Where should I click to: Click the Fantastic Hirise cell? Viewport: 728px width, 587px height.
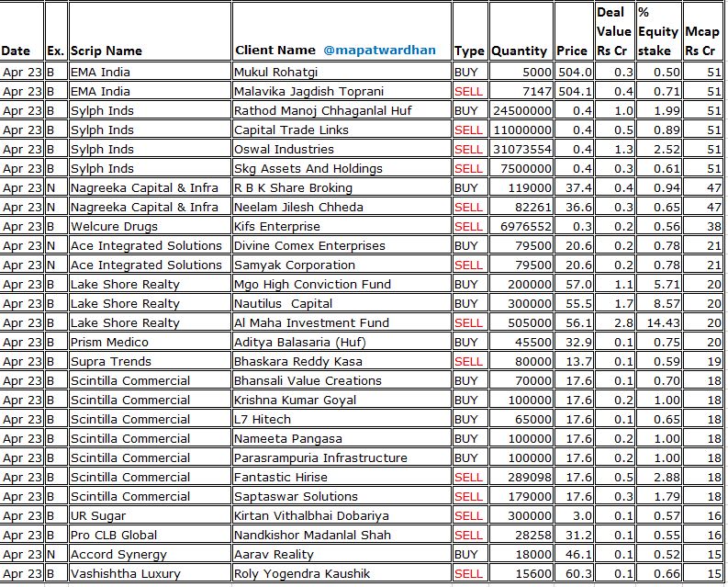pos(342,477)
